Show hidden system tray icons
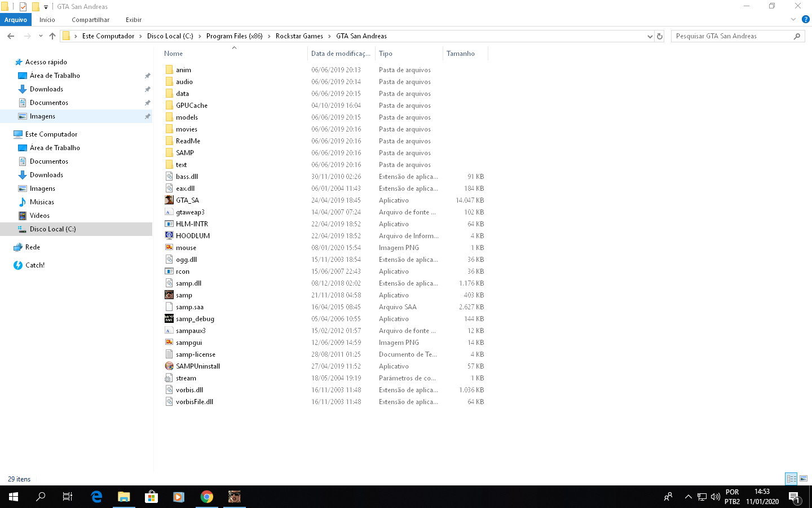Viewport: 812px width, 508px height. click(688, 497)
